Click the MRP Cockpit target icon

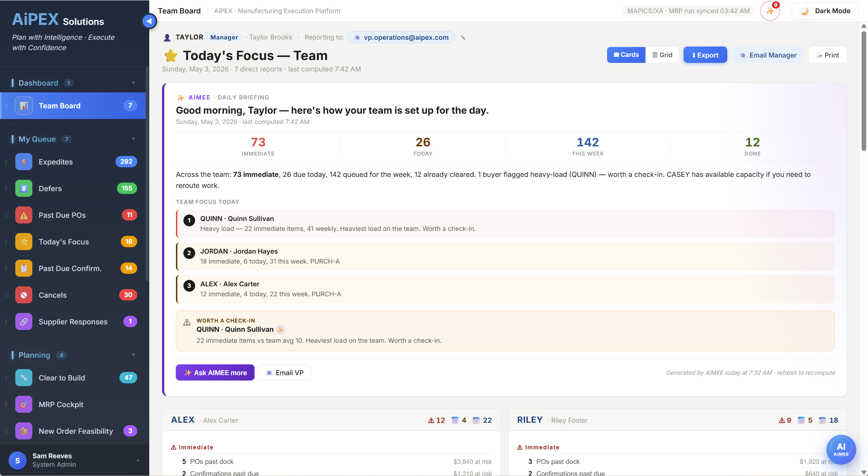(x=24, y=405)
